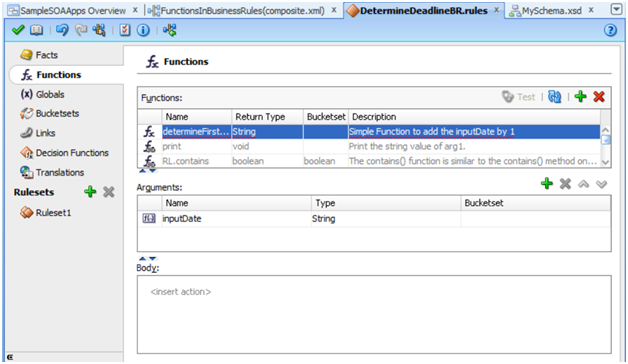Click the blue info circle toolbar icon
This screenshot has width=628, height=364.
tap(143, 30)
